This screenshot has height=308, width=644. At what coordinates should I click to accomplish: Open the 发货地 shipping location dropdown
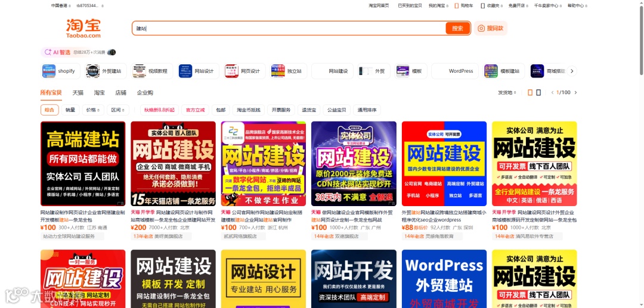[507, 93]
